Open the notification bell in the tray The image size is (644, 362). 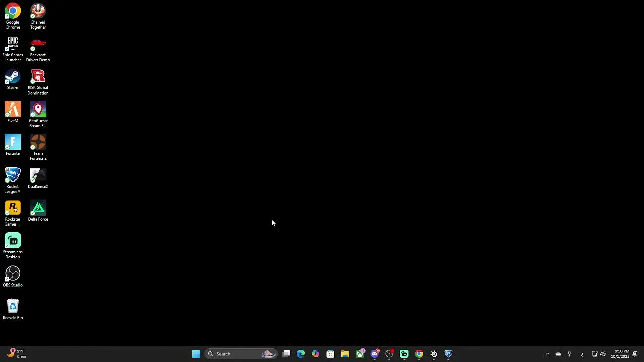point(635,354)
